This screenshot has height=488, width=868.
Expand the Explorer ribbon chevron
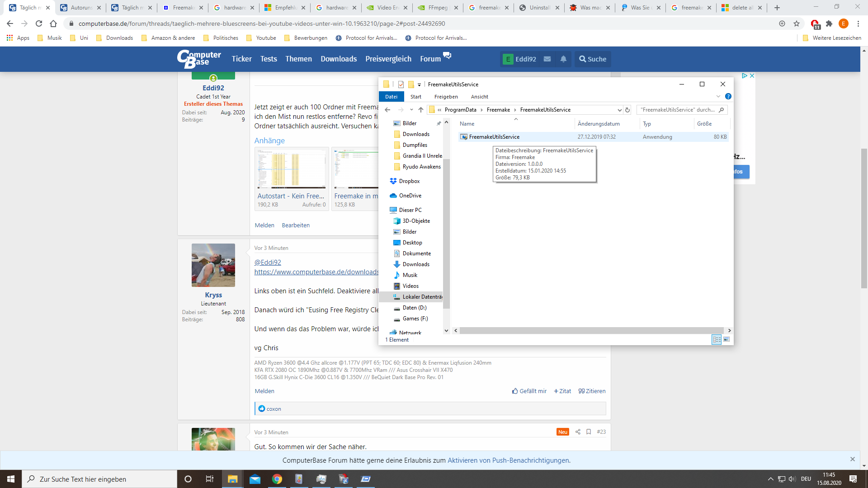[718, 96]
